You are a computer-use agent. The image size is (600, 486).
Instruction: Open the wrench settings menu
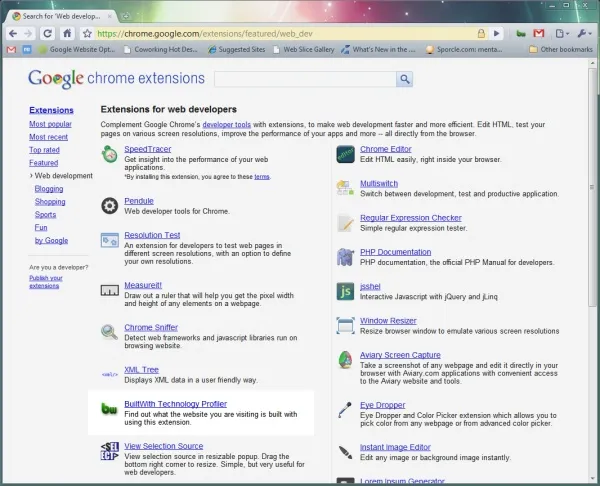point(584,34)
